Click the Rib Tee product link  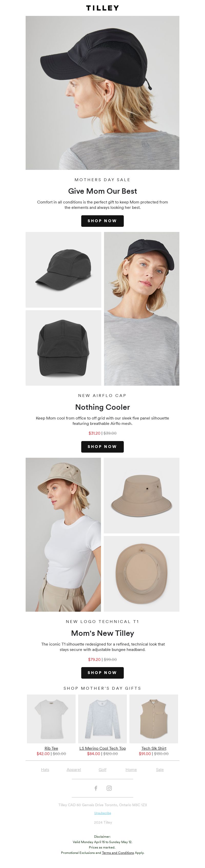point(51,748)
